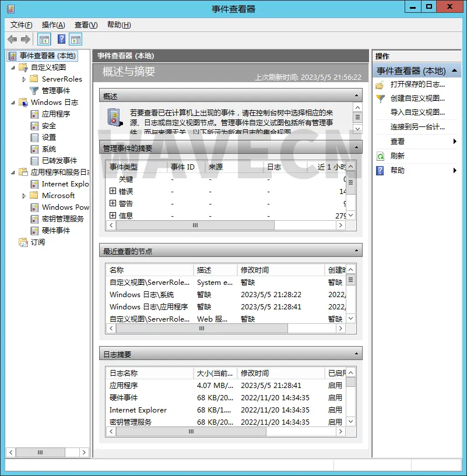Click the Windows PowerShell log icon
The image size is (467, 476).
point(34,207)
